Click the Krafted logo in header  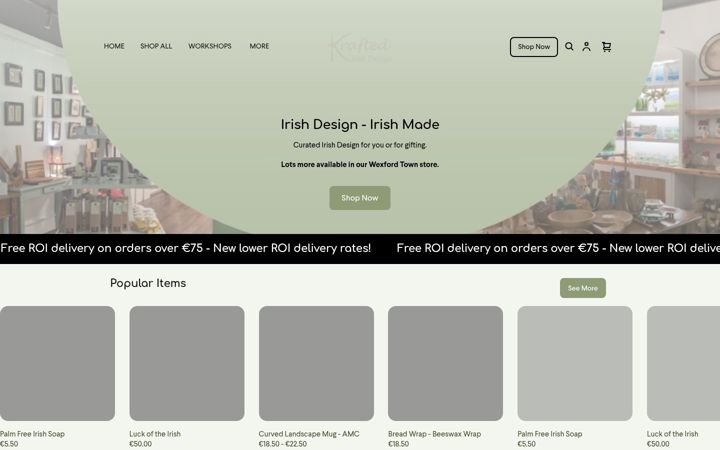coord(360,47)
